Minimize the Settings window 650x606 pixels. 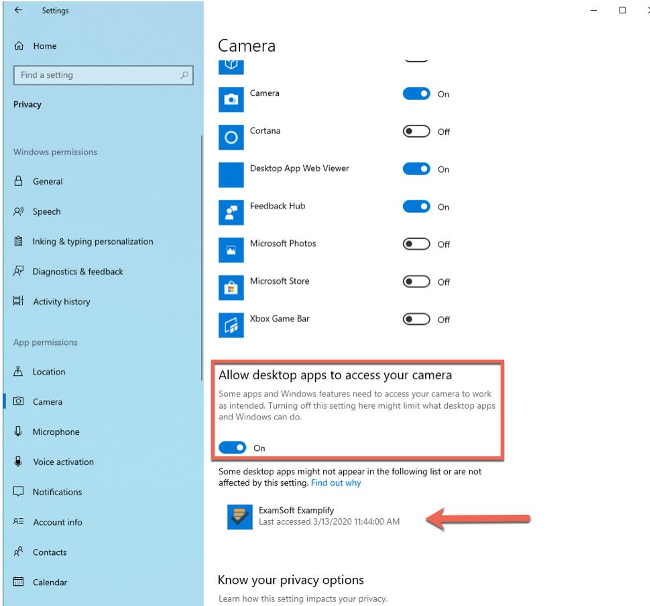point(594,10)
